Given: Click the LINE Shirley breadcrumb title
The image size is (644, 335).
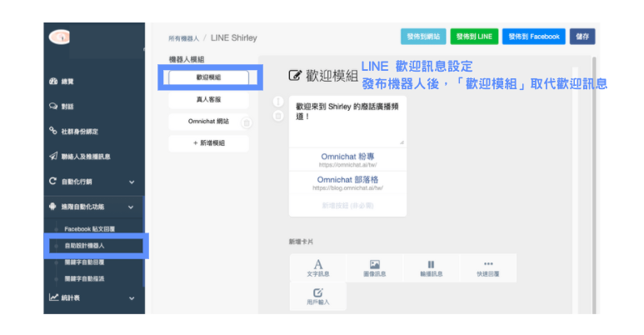Looking at the screenshot, I should [x=234, y=37].
